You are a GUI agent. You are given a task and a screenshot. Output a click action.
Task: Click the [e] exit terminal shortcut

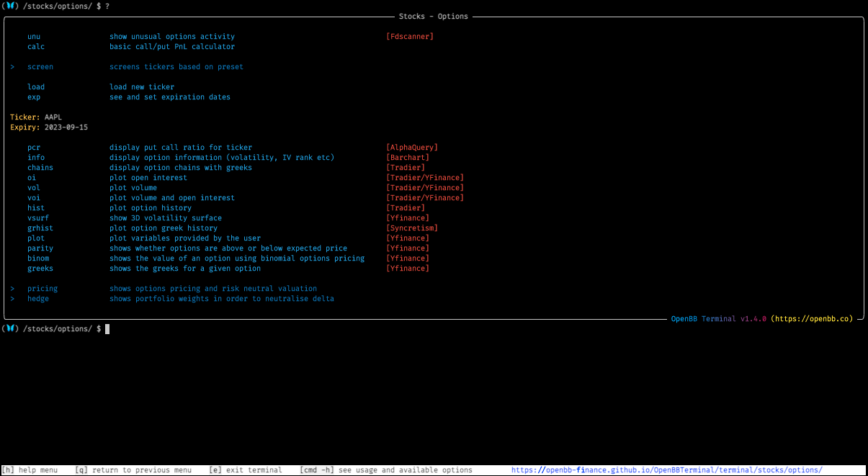[x=246, y=470]
